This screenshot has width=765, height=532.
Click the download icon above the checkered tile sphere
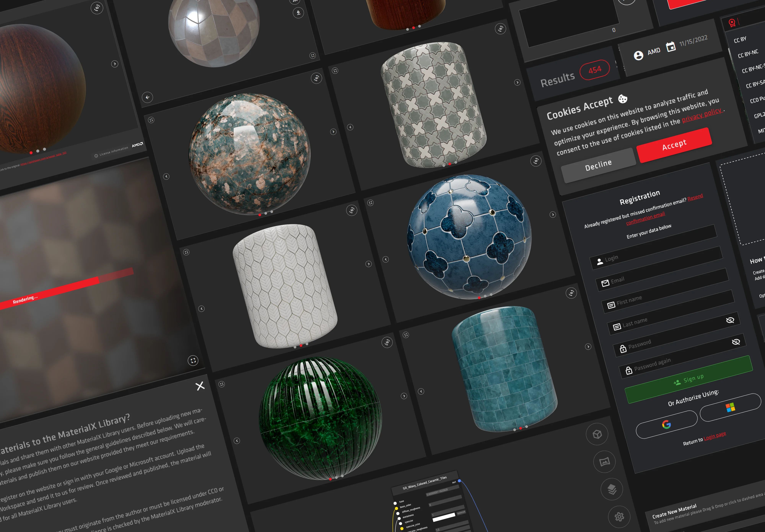click(298, 13)
